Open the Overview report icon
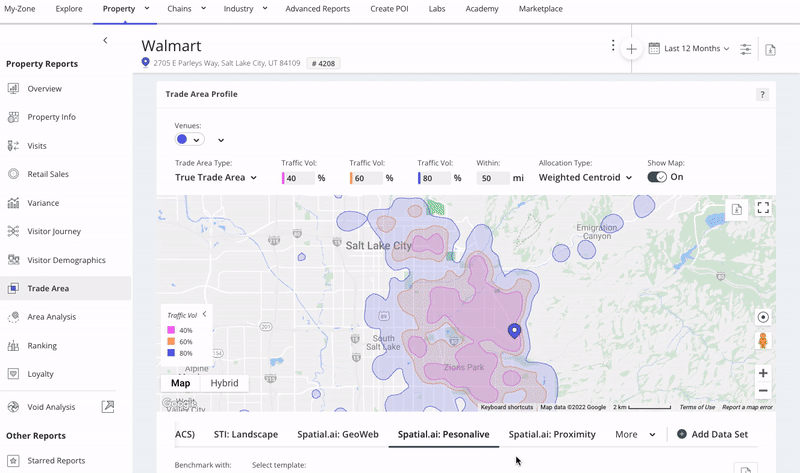The image size is (800, 473). [x=13, y=88]
